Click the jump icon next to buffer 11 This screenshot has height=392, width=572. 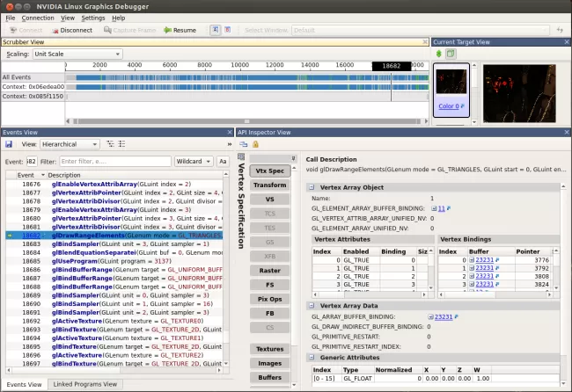pos(449,208)
